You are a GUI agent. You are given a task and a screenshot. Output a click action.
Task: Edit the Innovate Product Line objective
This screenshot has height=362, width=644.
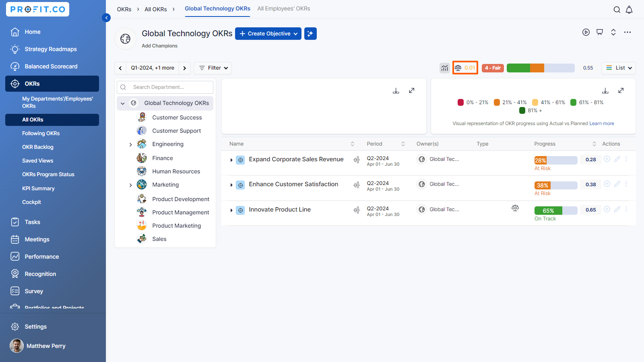(617, 209)
